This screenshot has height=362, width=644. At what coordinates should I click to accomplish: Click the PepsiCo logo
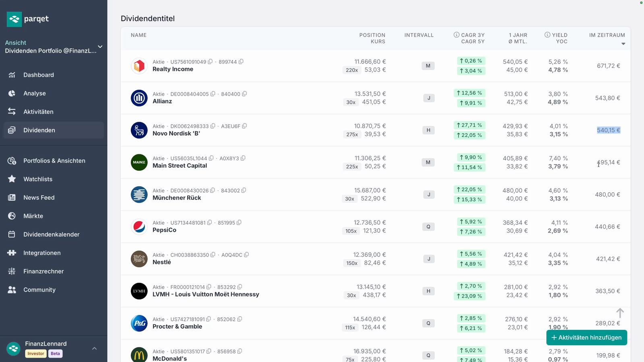point(139,227)
